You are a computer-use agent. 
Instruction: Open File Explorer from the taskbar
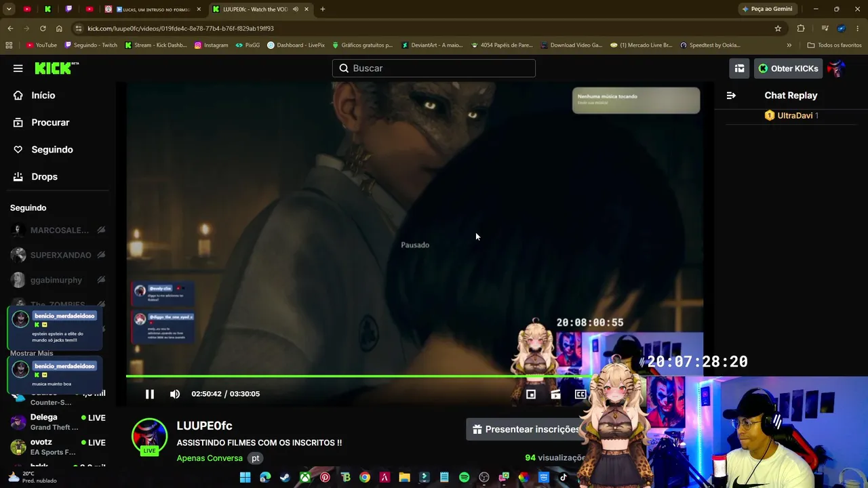pos(404,477)
